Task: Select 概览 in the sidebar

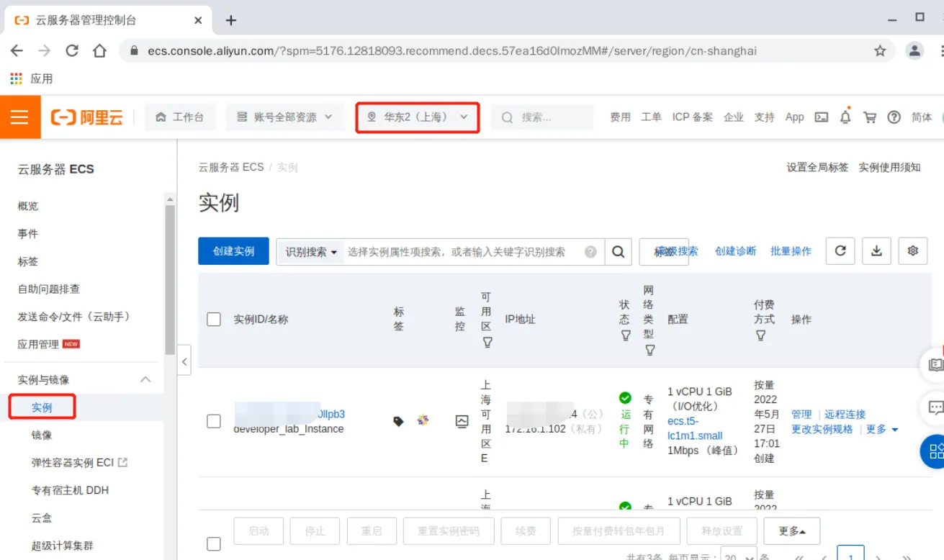Action: [x=28, y=206]
